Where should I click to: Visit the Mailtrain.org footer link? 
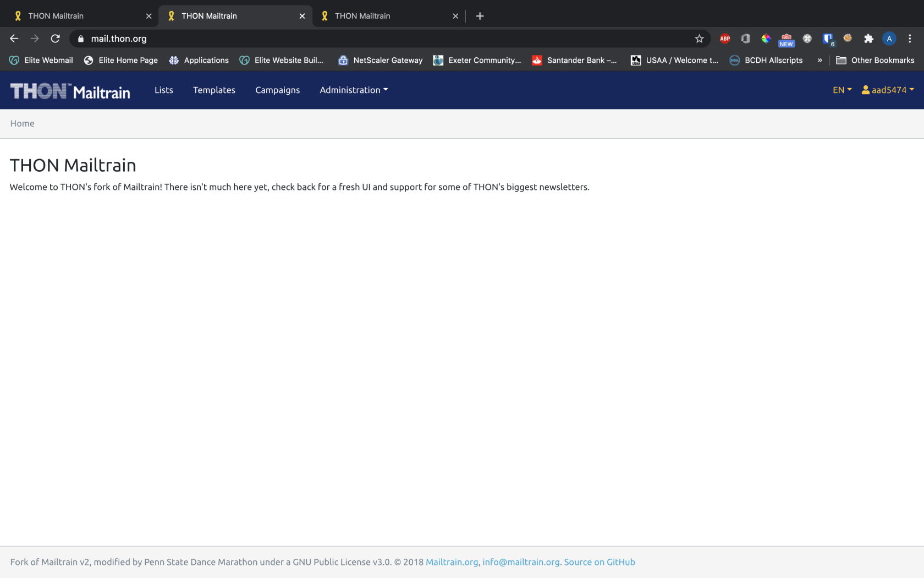(x=452, y=562)
